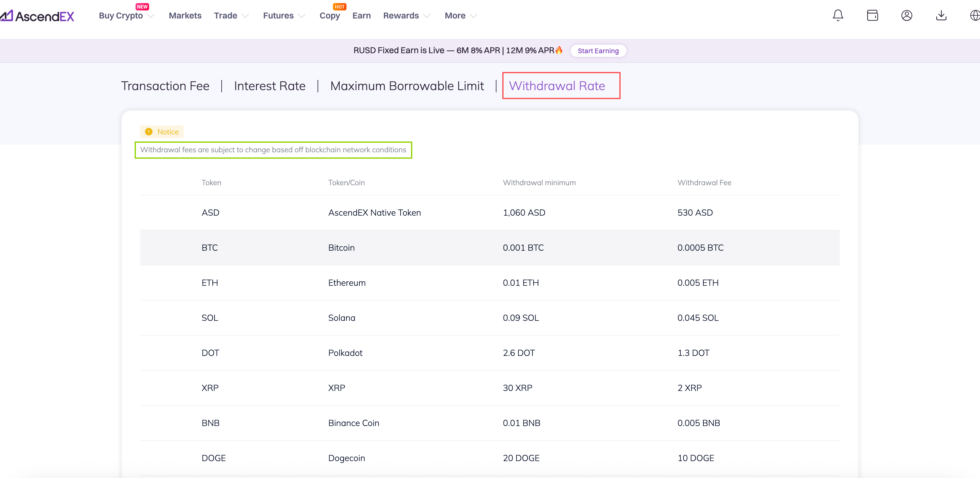Select the Maximum Borrowable Limit tab
Viewport: 980px width, 478px height.
(407, 86)
